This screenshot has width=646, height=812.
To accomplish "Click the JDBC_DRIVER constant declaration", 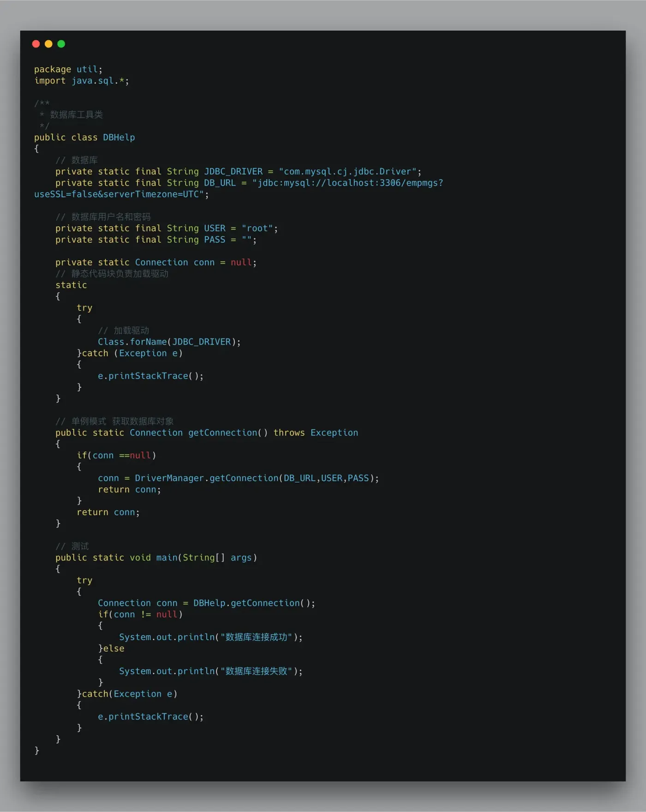I will pyautogui.click(x=238, y=172).
